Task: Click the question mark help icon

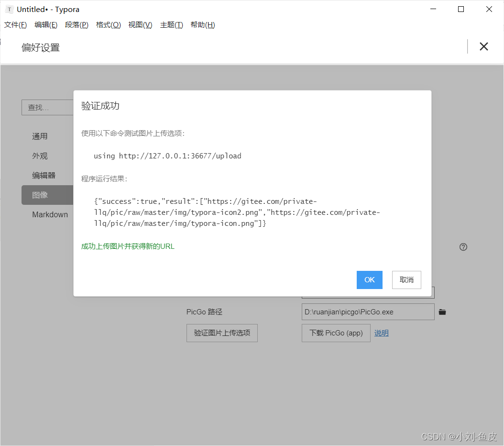Action: [x=463, y=246]
